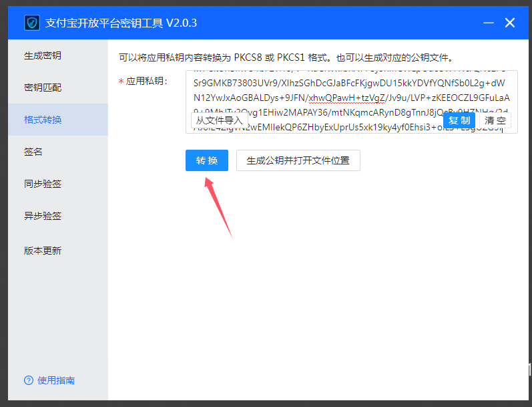Click the 从文件导入 button

[220, 120]
